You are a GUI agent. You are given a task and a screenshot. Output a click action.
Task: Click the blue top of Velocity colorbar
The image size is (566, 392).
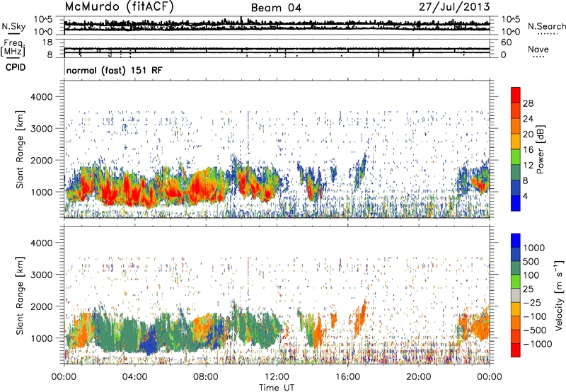[x=516, y=241]
